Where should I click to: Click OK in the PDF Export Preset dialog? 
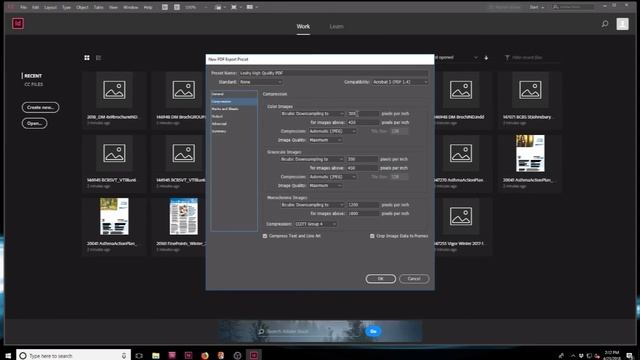click(380, 279)
